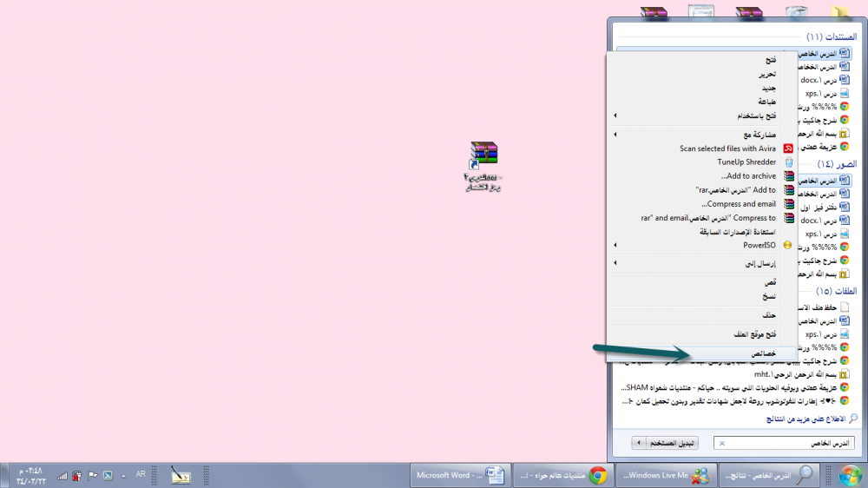
Task: Click the network signal tray icon
Action: pos(62,475)
